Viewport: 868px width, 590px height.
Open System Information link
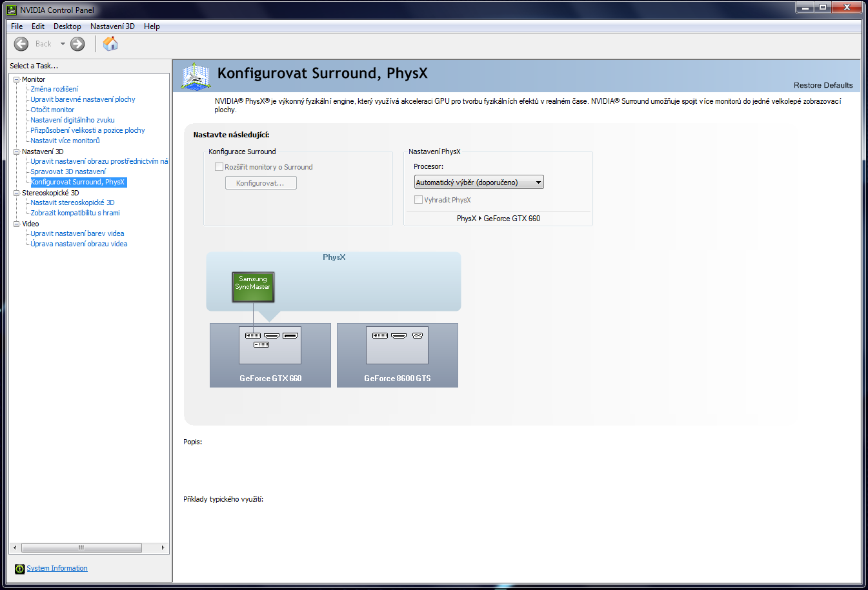point(57,569)
